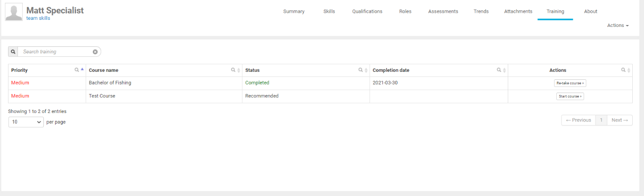
Task: Go to the Assessments tab
Action: [x=443, y=11]
